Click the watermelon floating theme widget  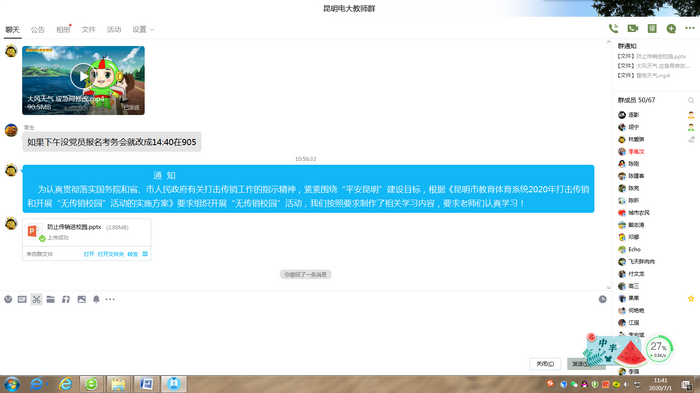click(x=614, y=350)
